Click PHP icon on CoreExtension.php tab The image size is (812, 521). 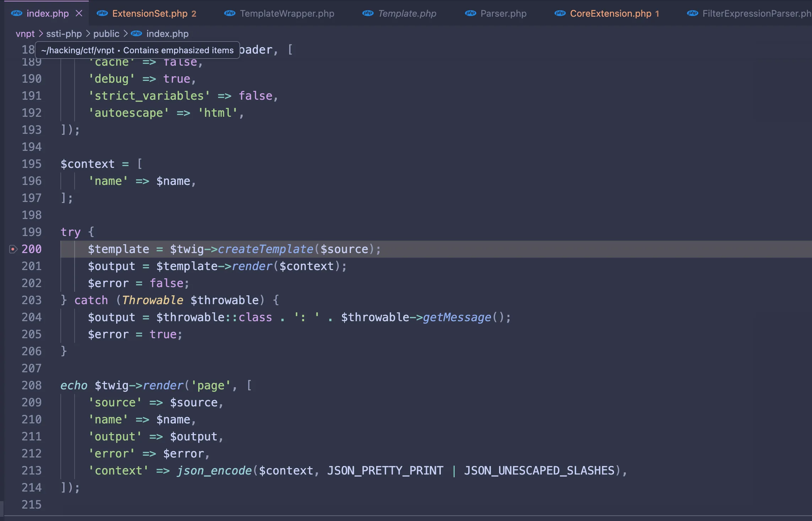pyautogui.click(x=560, y=13)
